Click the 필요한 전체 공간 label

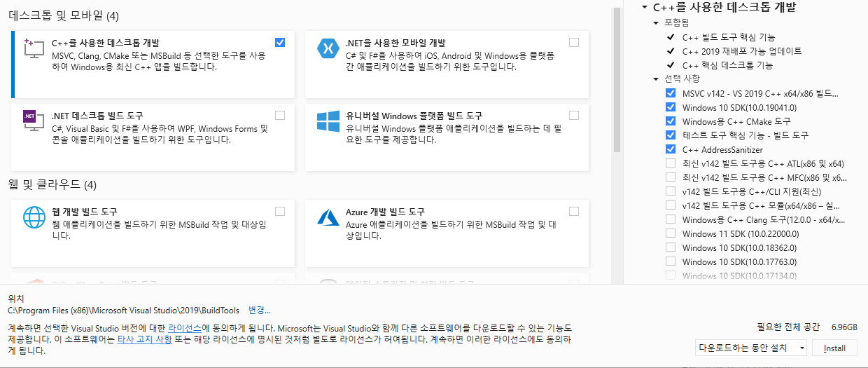(x=788, y=327)
